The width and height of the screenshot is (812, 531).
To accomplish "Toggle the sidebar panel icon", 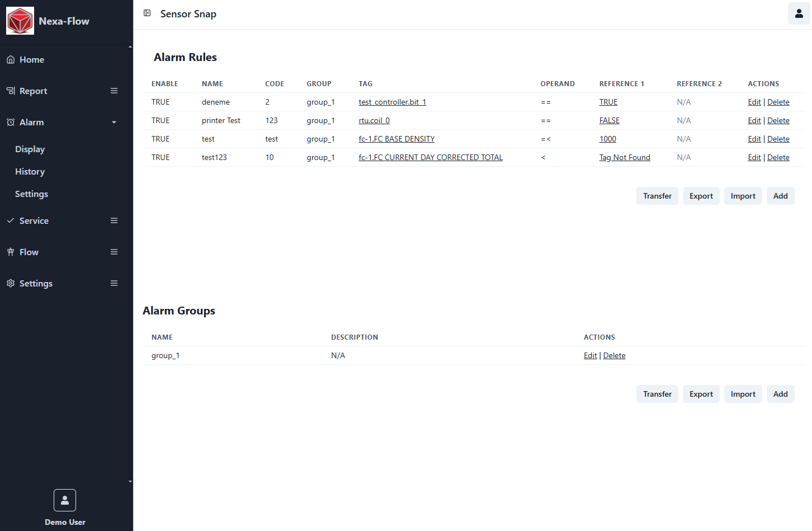I will [147, 13].
